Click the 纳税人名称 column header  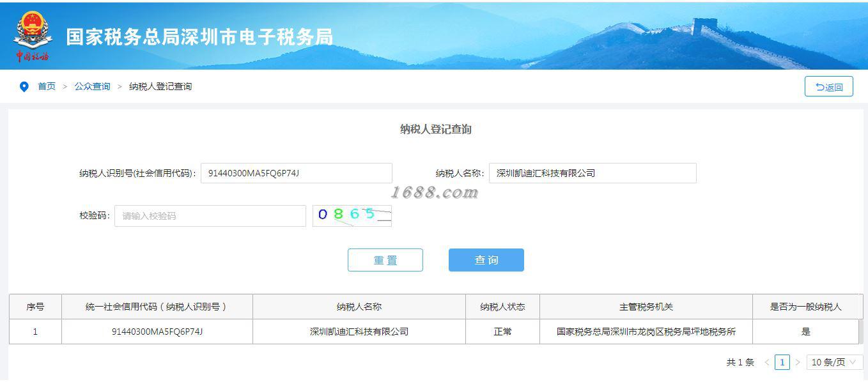[359, 307]
